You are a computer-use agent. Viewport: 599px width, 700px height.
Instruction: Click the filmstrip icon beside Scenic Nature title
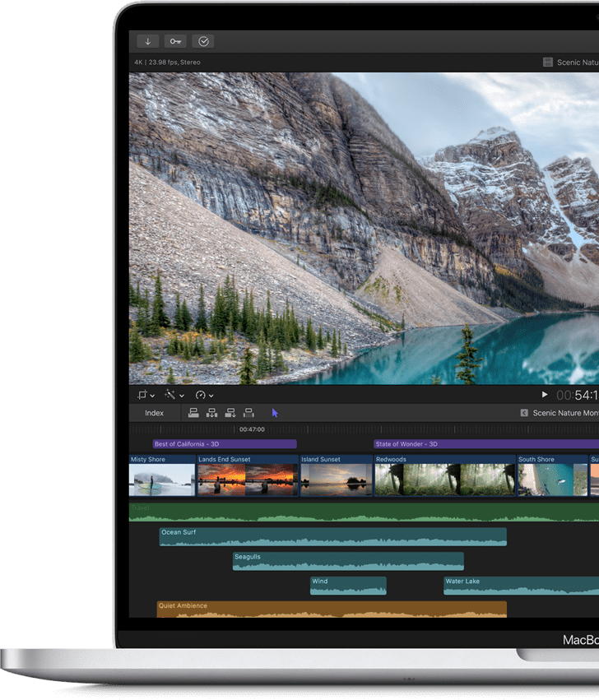[x=548, y=63]
